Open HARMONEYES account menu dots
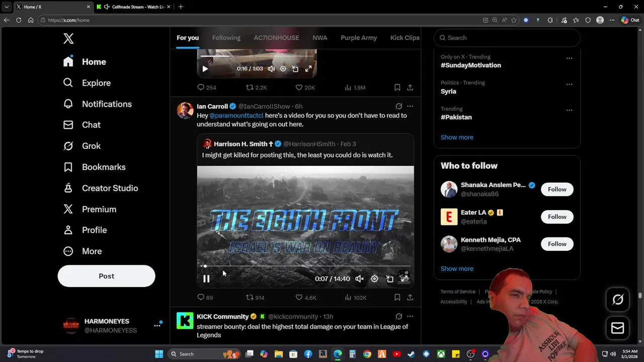 pos(157,326)
